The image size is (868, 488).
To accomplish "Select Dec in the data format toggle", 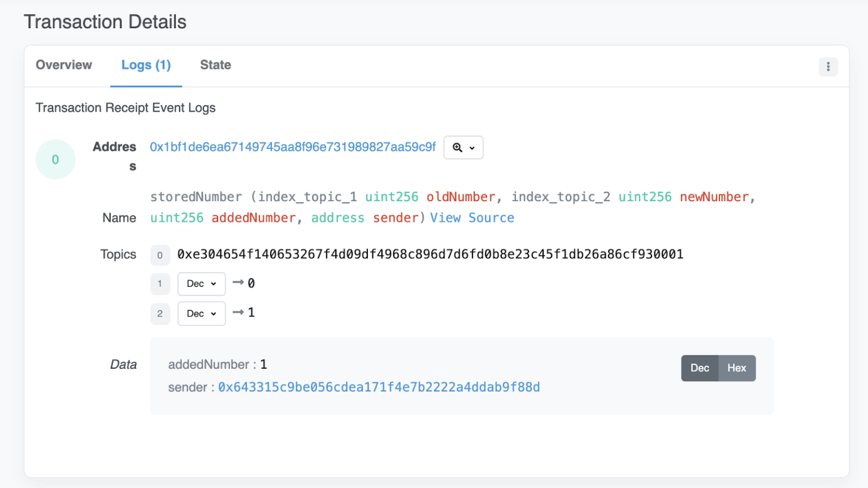I will (x=700, y=368).
